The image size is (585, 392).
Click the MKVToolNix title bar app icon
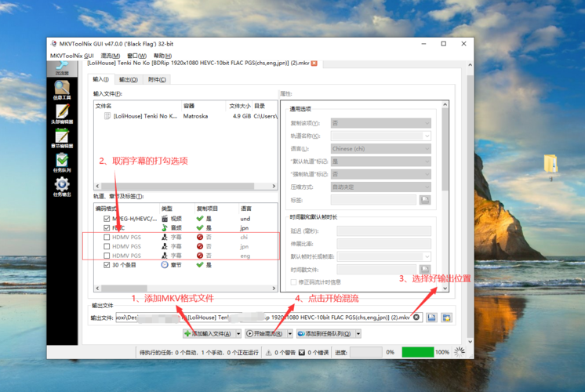54,44
